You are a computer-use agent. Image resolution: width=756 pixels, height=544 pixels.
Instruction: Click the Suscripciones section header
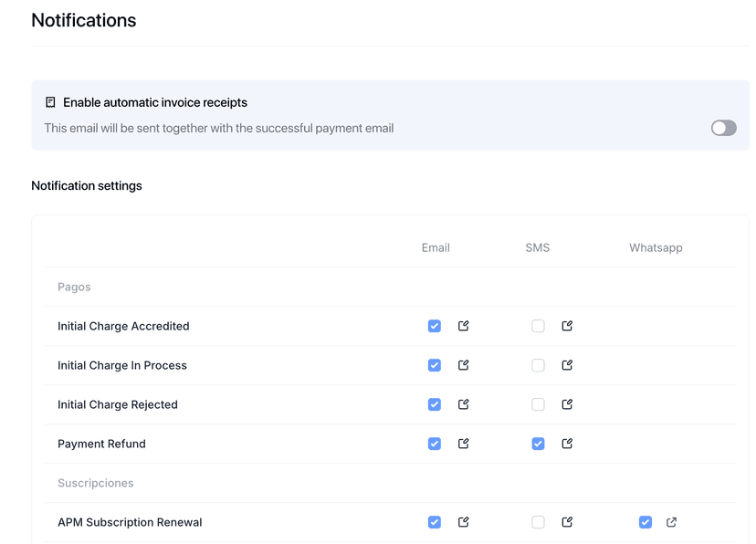point(95,483)
